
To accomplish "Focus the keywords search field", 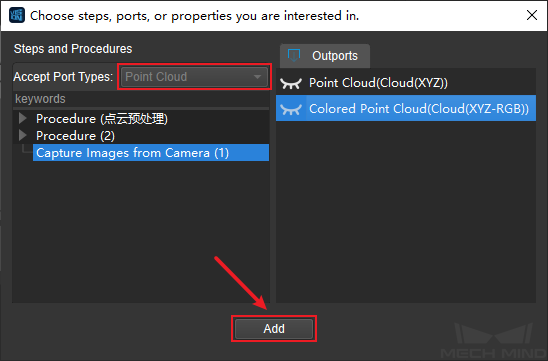I will (x=141, y=99).
